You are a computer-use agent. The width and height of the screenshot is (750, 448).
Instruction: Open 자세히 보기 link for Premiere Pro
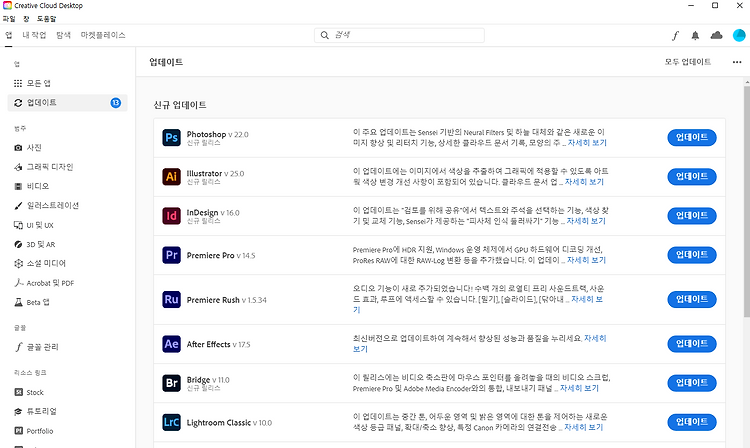pyautogui.click(x=586, y=261)
